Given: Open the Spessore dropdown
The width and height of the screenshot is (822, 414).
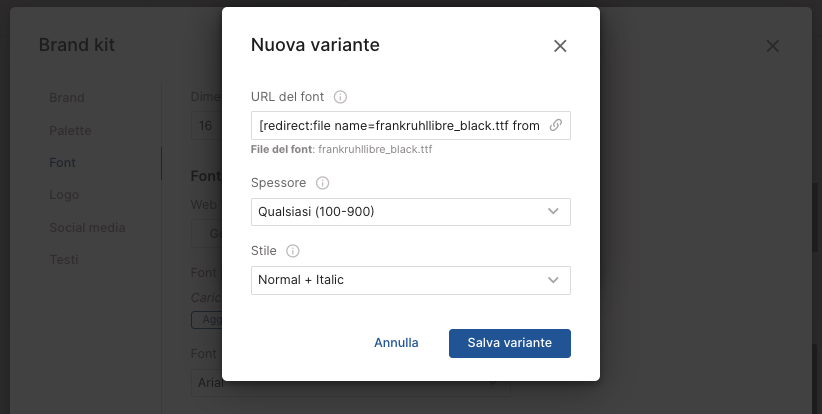Looking at the screenshot, I should click(x=410, y=212).
